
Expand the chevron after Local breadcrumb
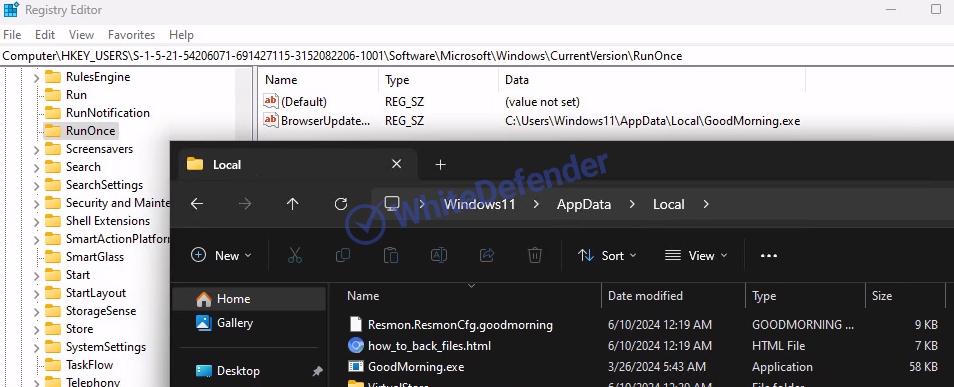706,204
